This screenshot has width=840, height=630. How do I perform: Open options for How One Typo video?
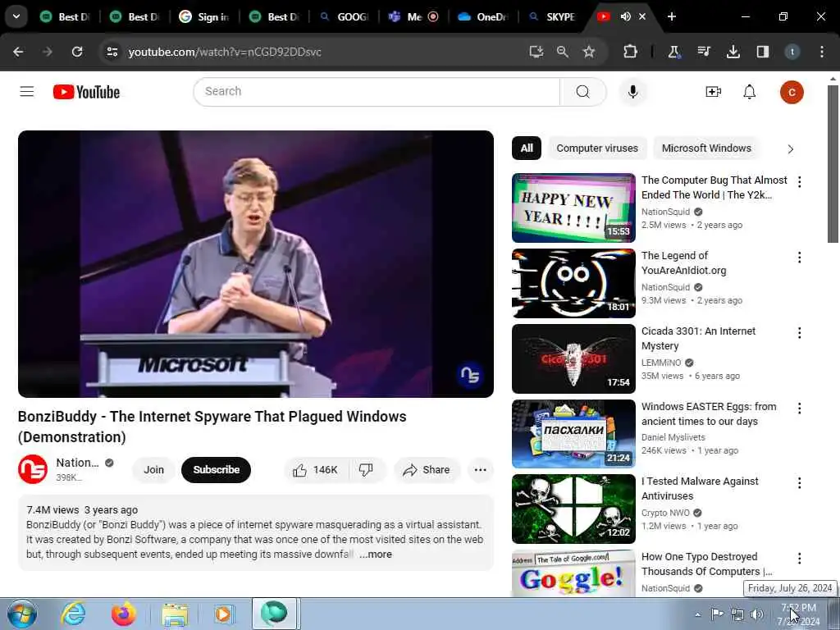[x=799, y=559]
